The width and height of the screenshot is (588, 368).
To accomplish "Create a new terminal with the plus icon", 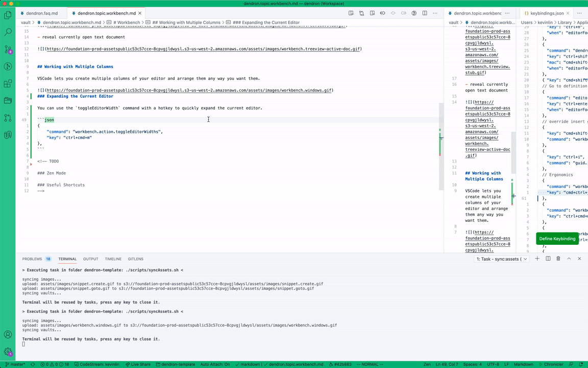I will click(x=537, y=259).
